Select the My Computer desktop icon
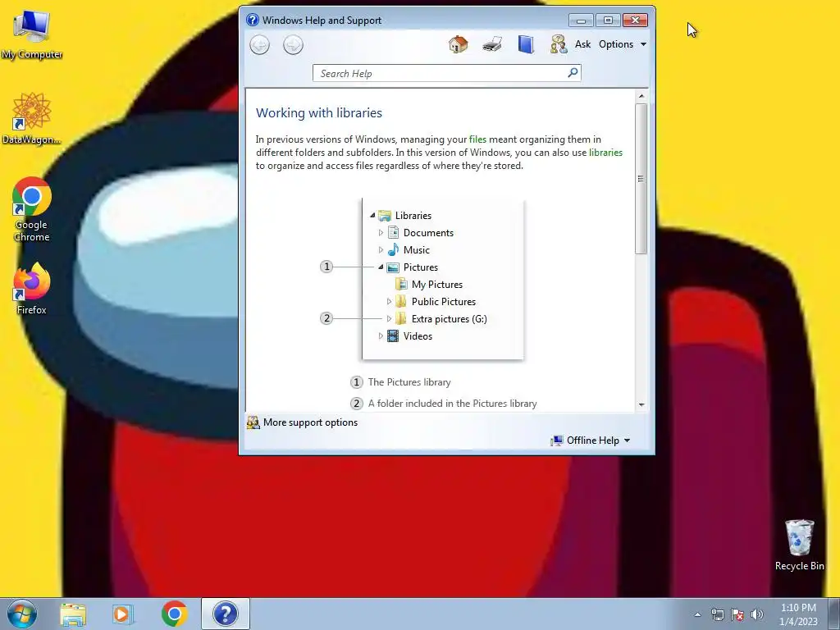Image resolution: width=840 pixels, height=630 pixels. [32, 34]
